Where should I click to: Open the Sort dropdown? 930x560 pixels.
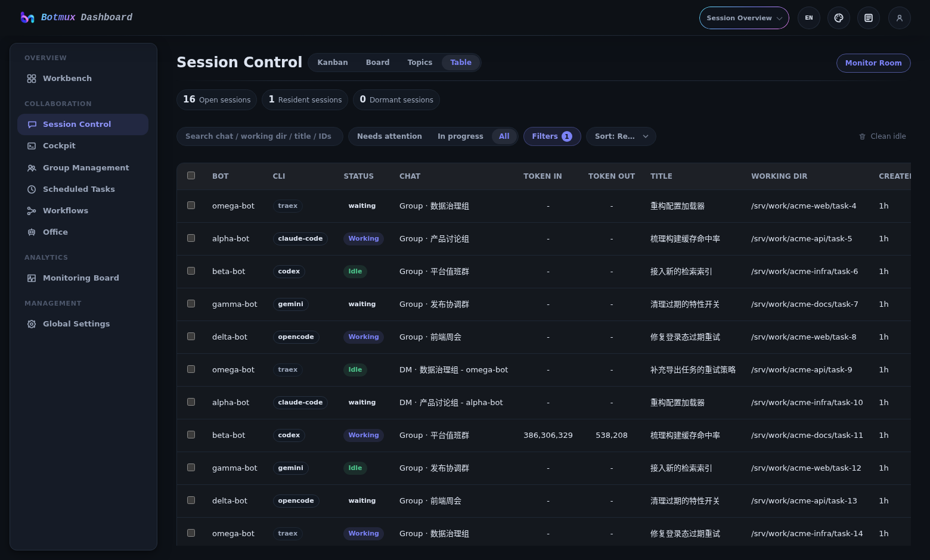click(621, 136)
